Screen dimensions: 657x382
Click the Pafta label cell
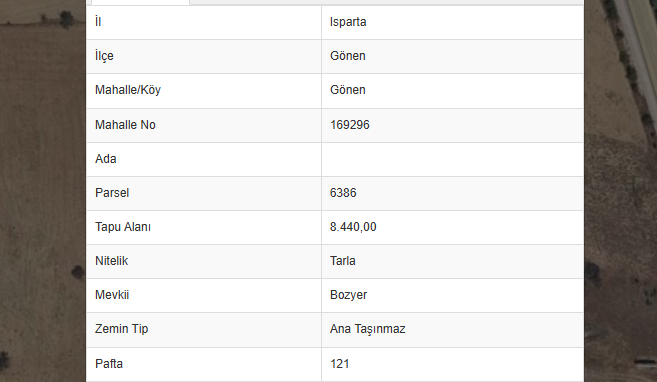(204, 364)
